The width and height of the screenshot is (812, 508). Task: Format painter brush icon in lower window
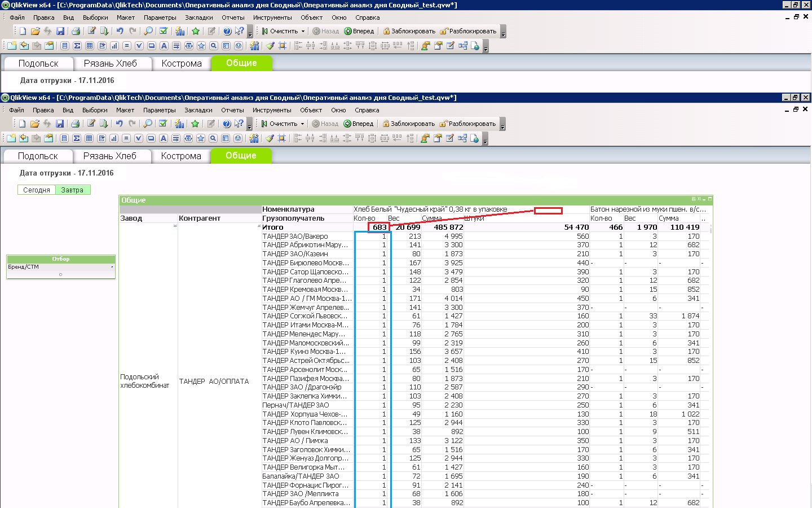point(270,138)
